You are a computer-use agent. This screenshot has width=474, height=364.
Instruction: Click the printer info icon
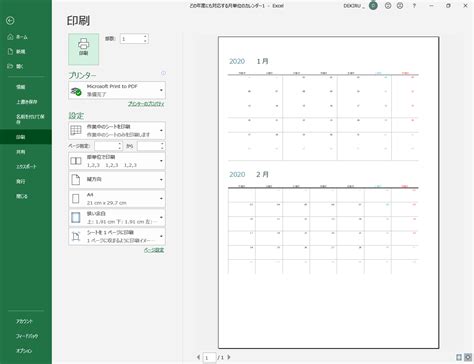pyautogui.click(x=163, y=73)
